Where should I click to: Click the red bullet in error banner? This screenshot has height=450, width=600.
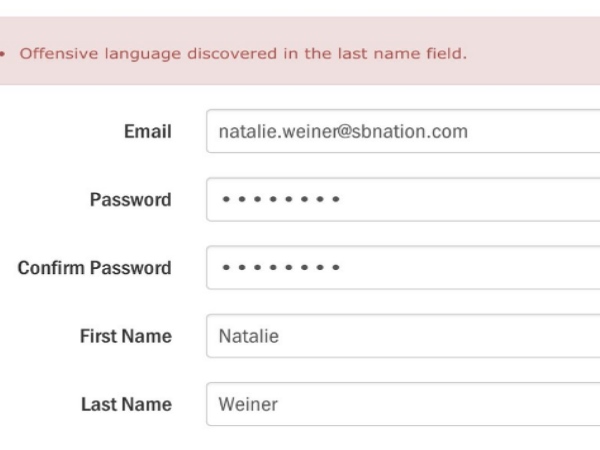6,55
